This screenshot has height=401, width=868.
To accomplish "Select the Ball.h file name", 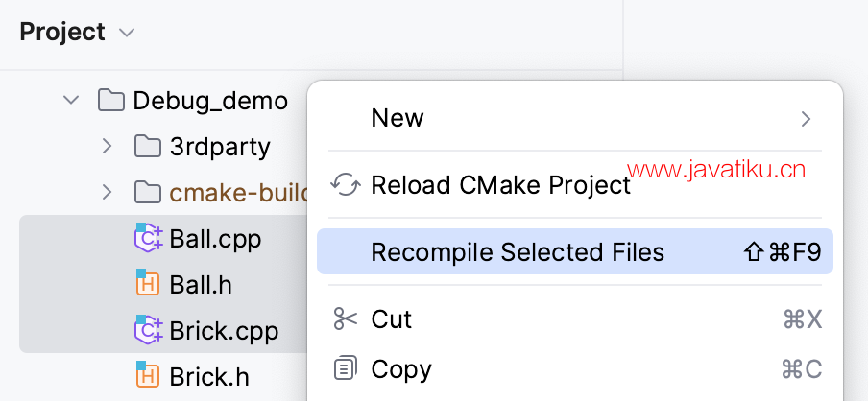I will (x=201, y=284).
